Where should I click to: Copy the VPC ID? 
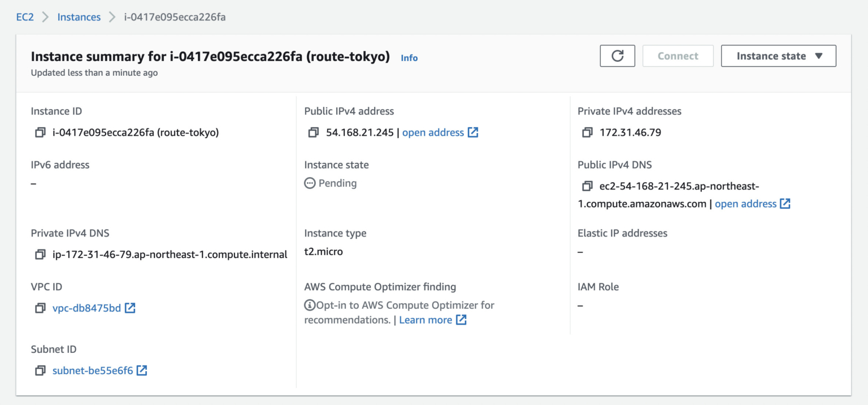click(x=40, y=308)
